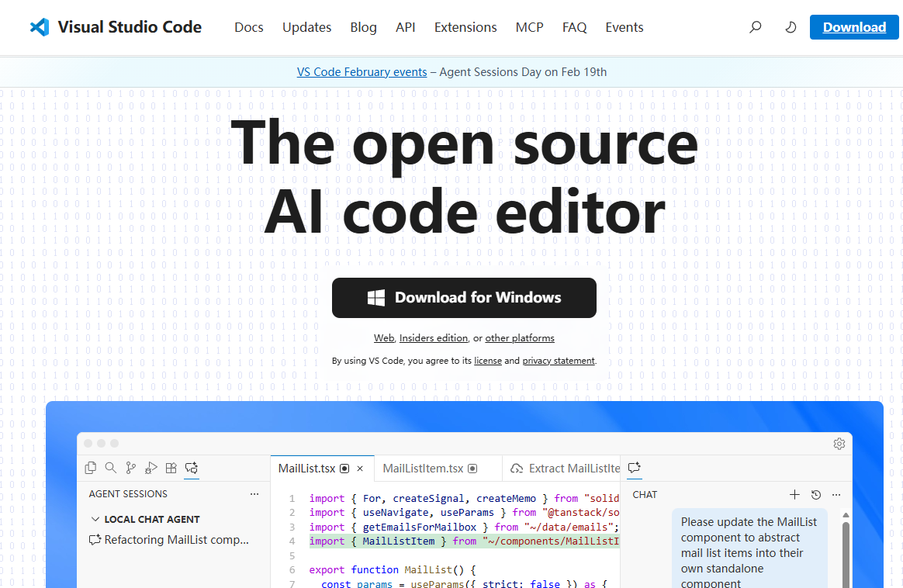Toggle dark theme with moon icon
903x588 pixels.
pyautogui.click(x=791, y=27)
